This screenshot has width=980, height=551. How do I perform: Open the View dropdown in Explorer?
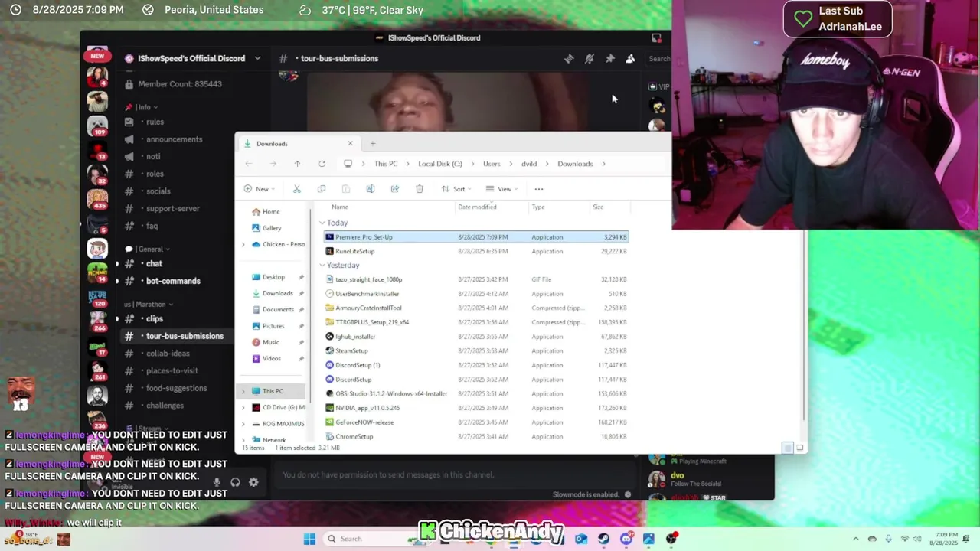(501, 189)
